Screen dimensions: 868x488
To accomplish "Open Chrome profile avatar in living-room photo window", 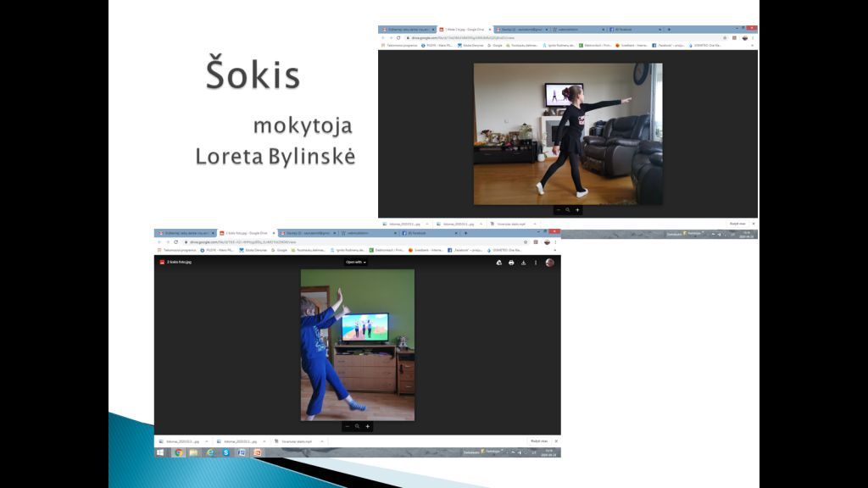I will pyautogui.click(x=744, y=37).
